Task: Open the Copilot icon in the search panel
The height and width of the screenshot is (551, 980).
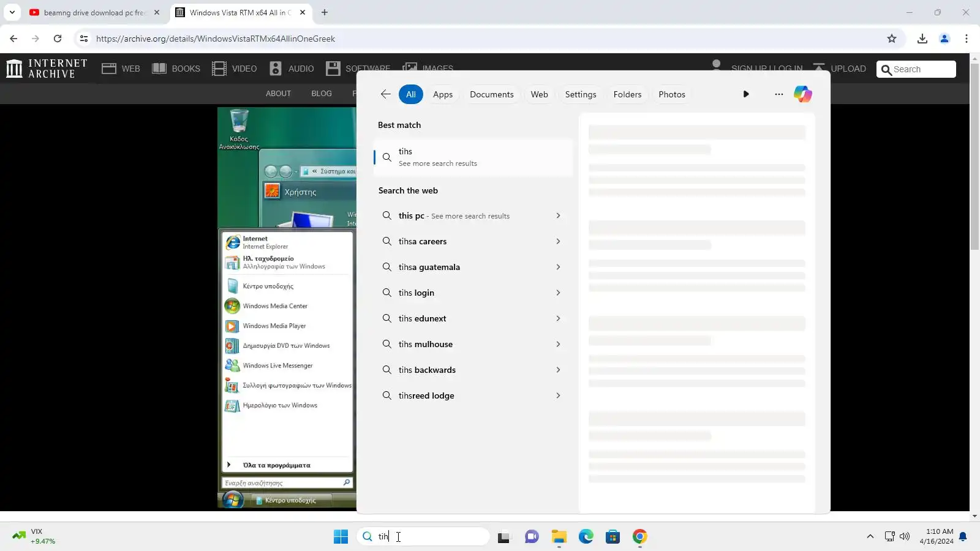Action: tap(802, 94)
